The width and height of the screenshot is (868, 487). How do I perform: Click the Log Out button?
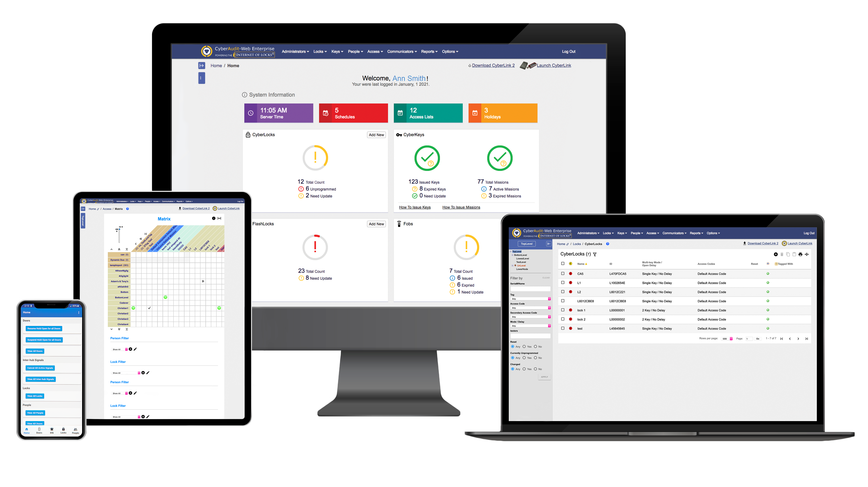[x=569, y=51]
